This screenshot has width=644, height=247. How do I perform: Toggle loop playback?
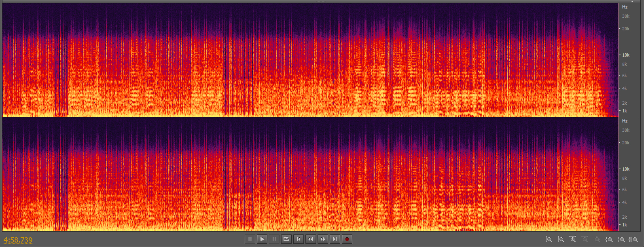pos(286,239)
